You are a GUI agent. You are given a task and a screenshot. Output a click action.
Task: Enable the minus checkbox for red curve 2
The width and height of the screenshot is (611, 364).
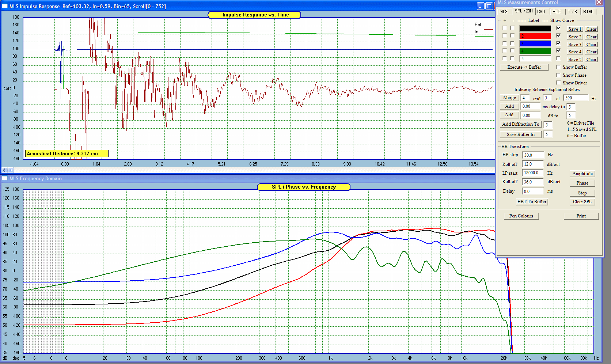click(512, 36)
